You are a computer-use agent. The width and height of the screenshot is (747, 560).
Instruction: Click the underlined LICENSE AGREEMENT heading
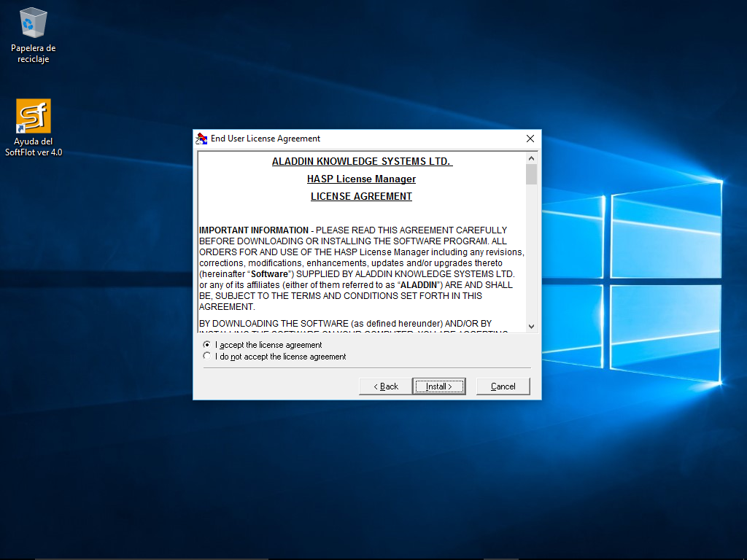(x=361, y=196)
